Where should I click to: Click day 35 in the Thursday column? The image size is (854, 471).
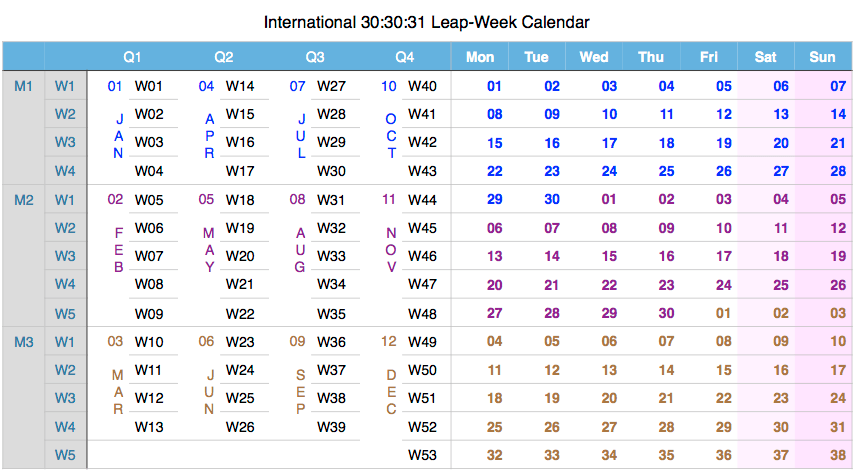click(667, 455)
